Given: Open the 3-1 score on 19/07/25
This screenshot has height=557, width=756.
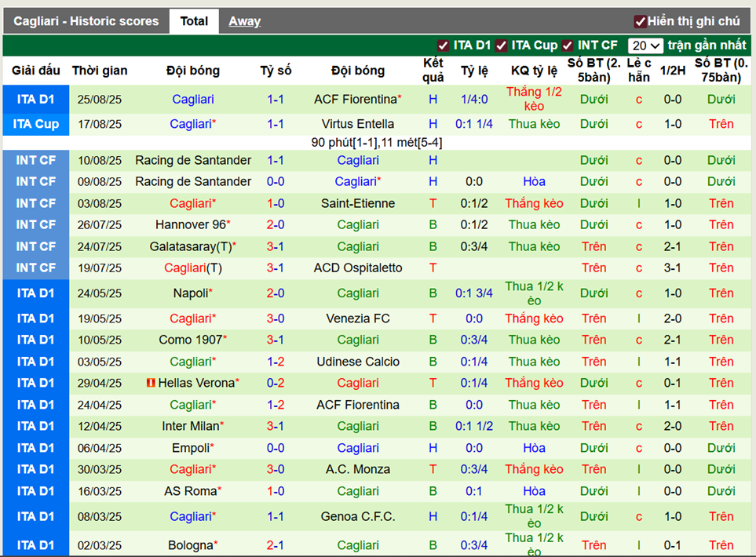Looking at the screenshot, I should (x=276, y=268).
